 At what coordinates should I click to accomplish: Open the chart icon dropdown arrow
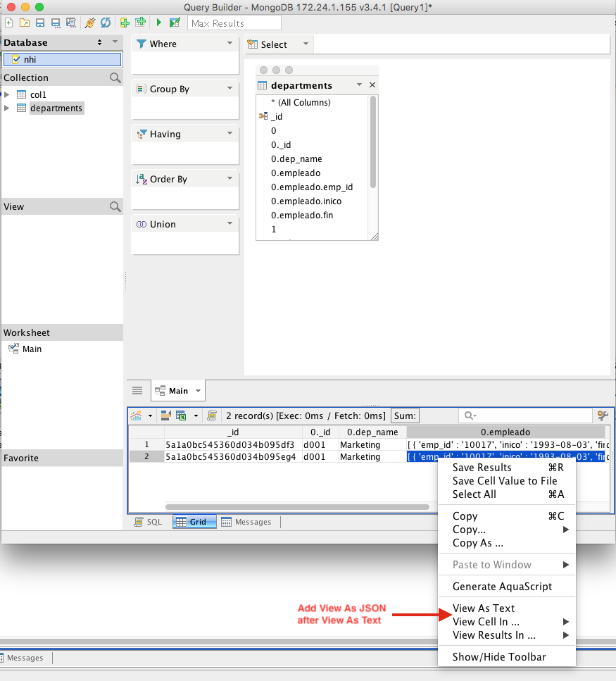coord(150,416)
